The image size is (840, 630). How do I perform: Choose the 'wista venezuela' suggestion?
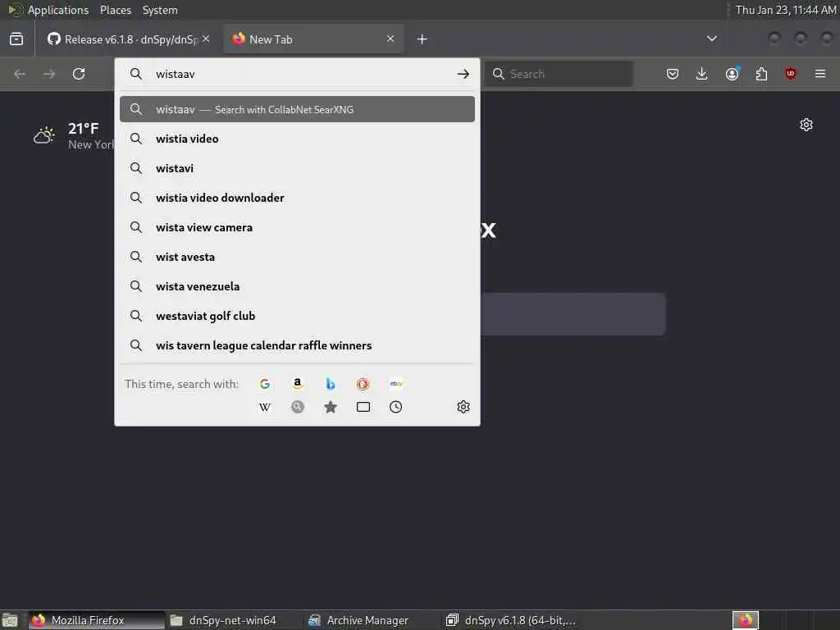coord(297,286)
